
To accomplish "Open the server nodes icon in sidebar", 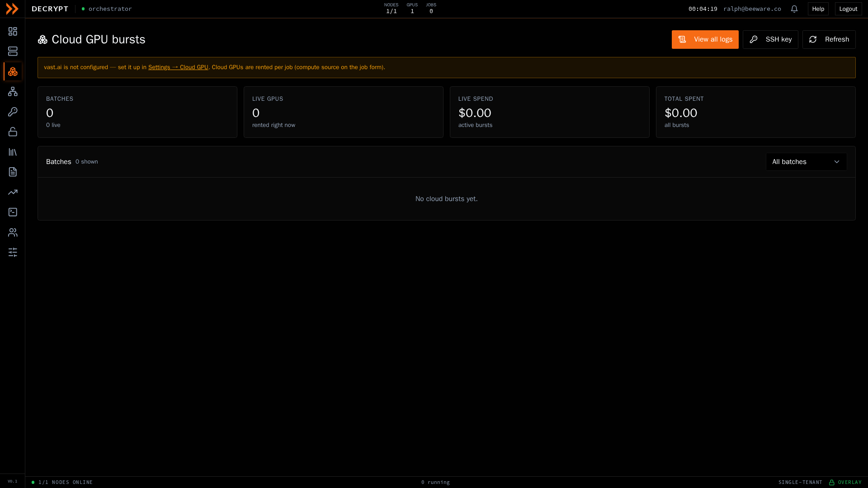I will 13,51.
